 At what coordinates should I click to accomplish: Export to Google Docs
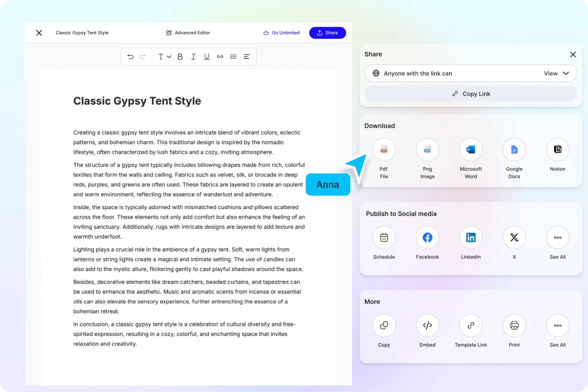click(x=514, y=150)
